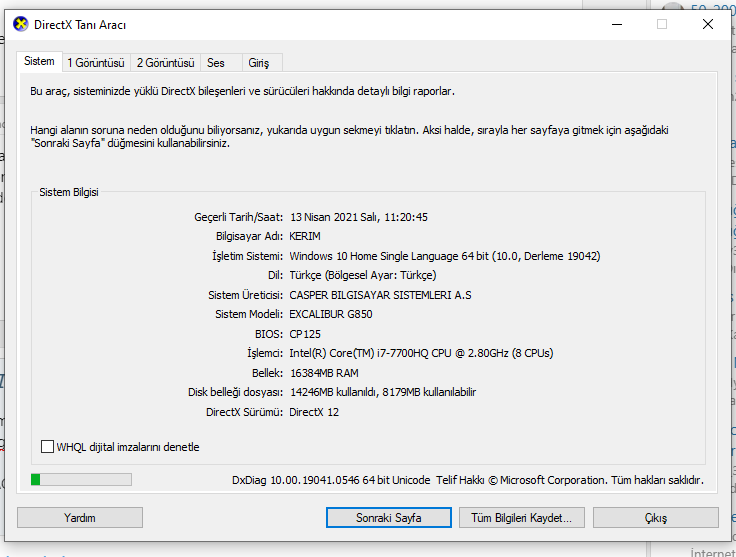Click the Sistem Üreticisi label
The width and height of the screenshot is (736, 557).
tap(245, 295)
